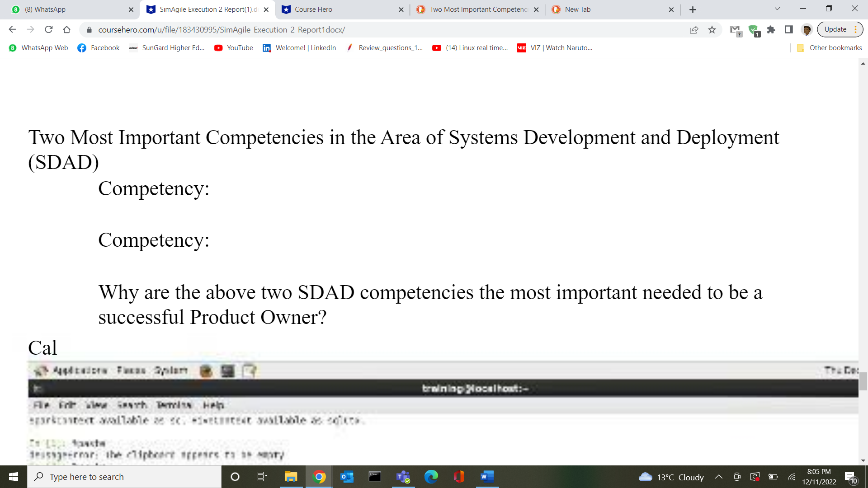This screenshot has width=868, height=488.
Task: Open the Extensions puzzle icon
Action: [771, 30]
